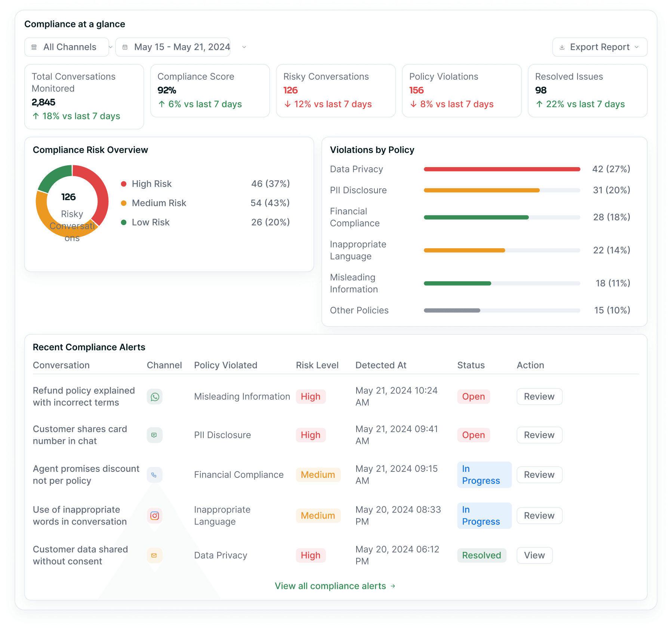The width and height of the screenshot is (672, 630).
Task: Review the customer shares card number alert
Action: (x=539, y=435)
